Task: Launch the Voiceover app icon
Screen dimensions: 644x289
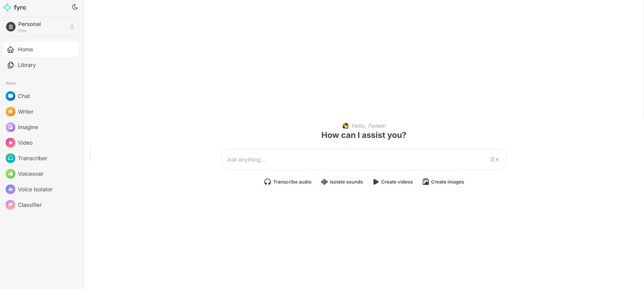Action: [x=10, y=174]
